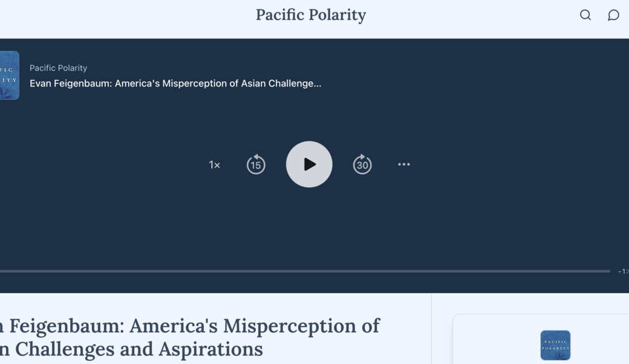Open the comments speech bubble icon
Screen dimensions: 629x364
coord(613,15)
